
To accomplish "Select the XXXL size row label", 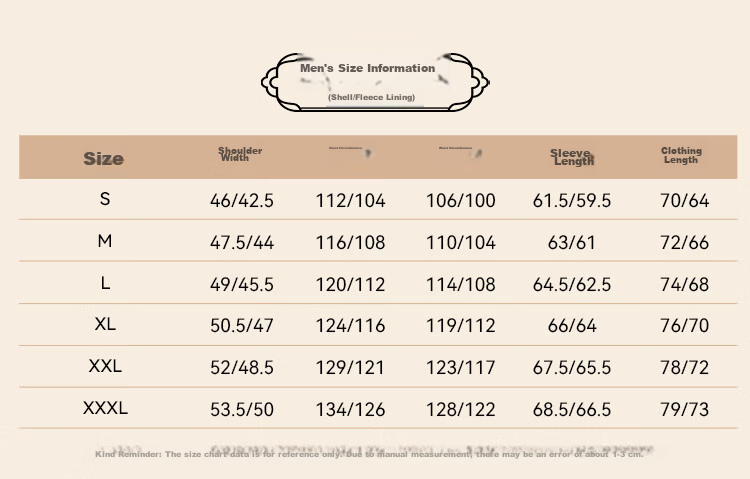I will pos(105,408).
